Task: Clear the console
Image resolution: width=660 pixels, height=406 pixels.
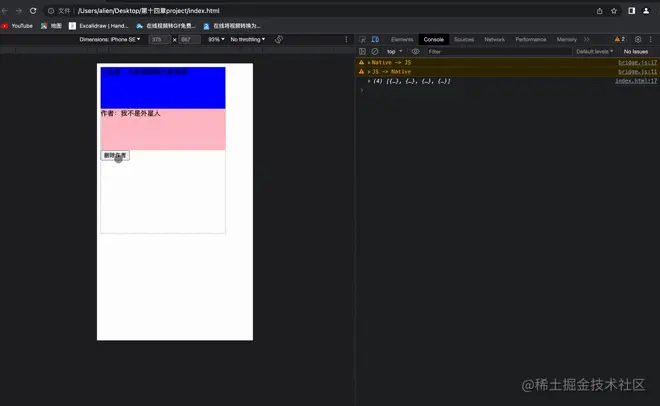Action: 375,52
